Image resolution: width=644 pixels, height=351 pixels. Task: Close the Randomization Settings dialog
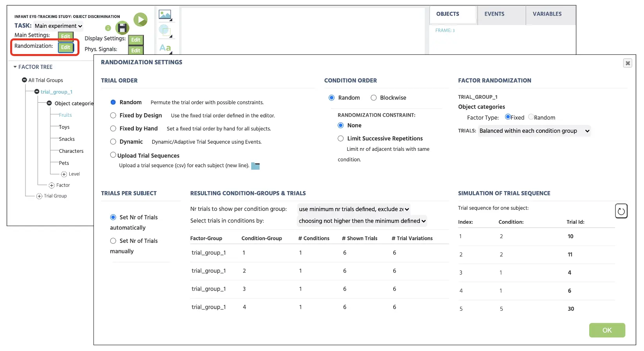[628, 63]
